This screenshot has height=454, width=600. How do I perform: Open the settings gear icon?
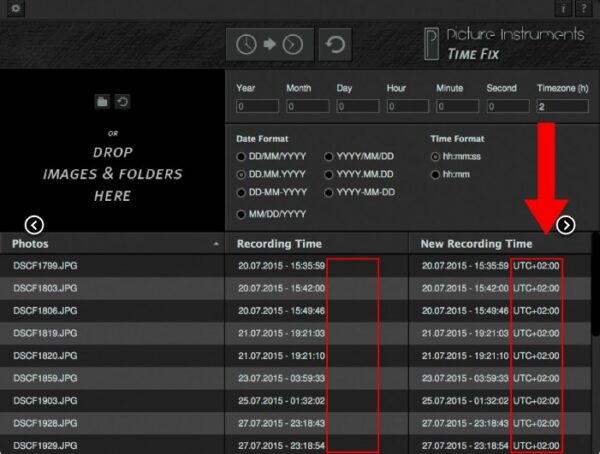15,8
